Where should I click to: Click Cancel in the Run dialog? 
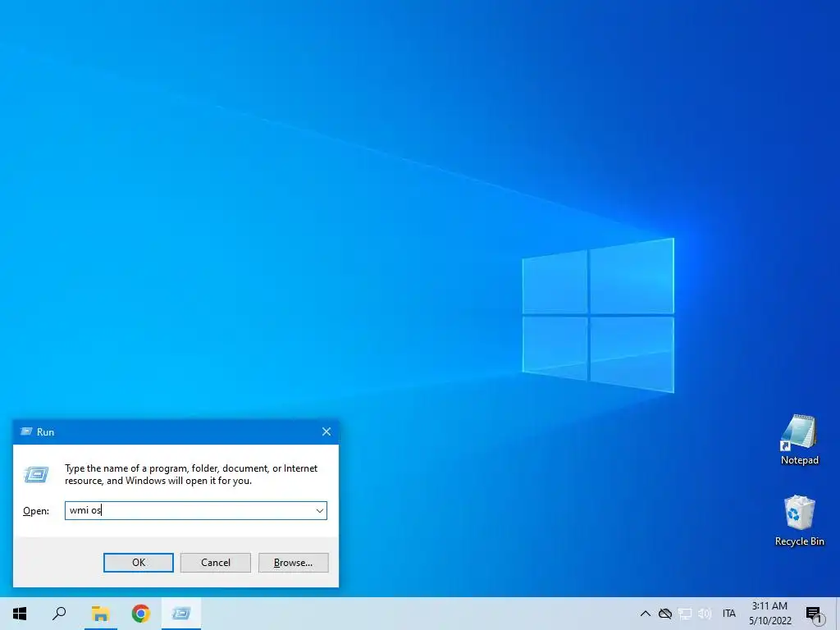216,563
